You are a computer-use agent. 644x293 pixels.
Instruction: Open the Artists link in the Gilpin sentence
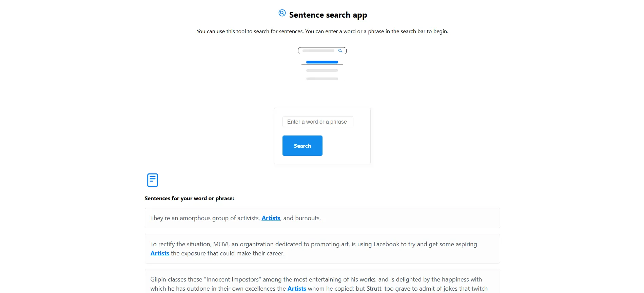296,289
